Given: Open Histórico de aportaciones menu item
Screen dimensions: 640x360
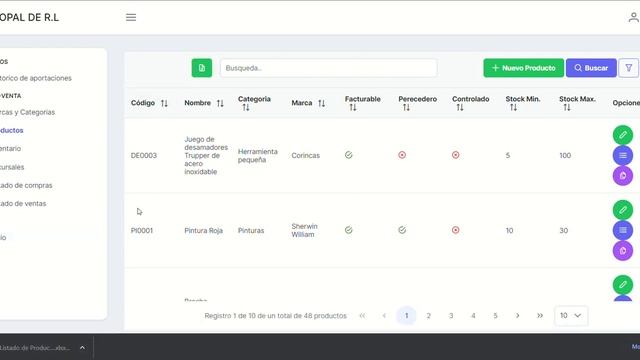Looking at the screenshot, I should [x=36, y=78].
